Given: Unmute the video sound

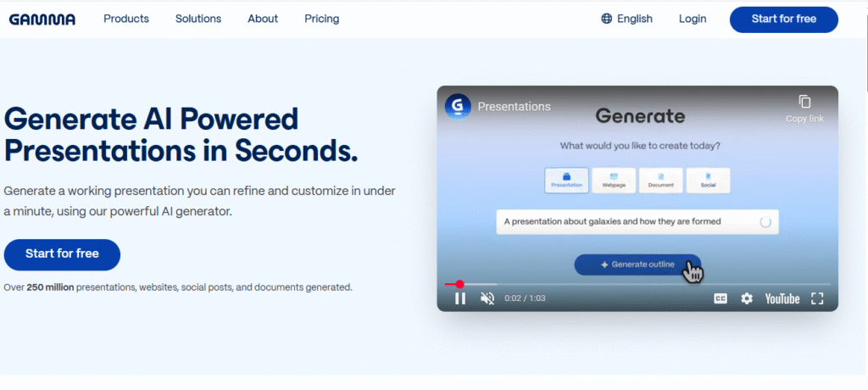Looking at the screenshot, I should pyautogui.click(x=487, y=298).
